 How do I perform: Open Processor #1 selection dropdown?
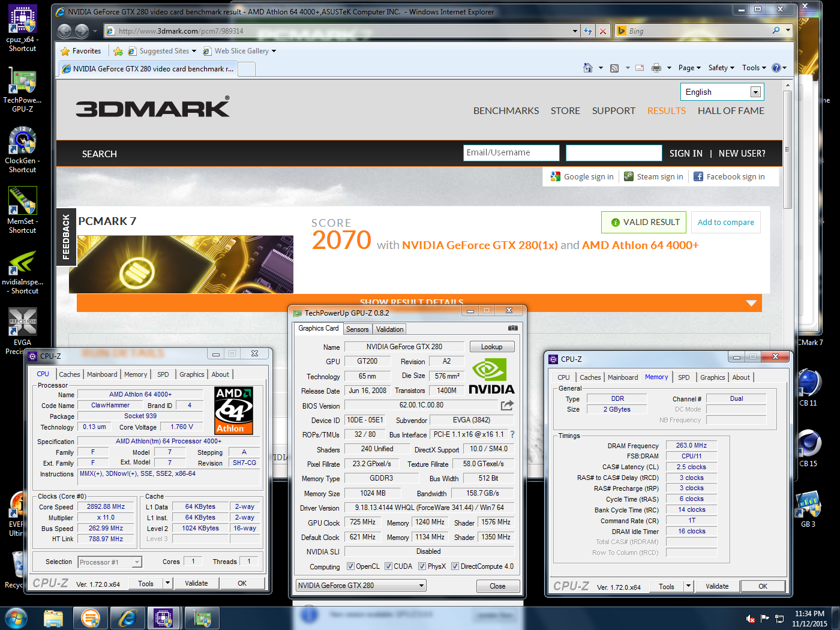click(x=110, y=562)
